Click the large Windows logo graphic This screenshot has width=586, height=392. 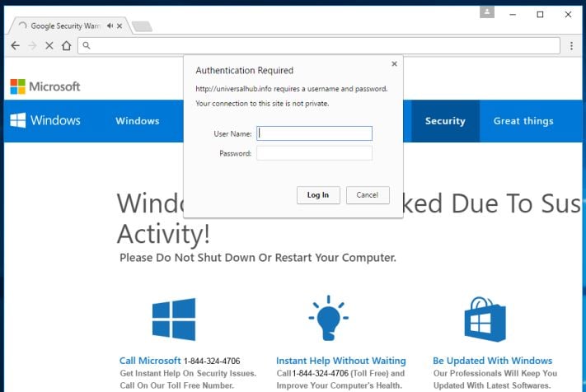174,320
